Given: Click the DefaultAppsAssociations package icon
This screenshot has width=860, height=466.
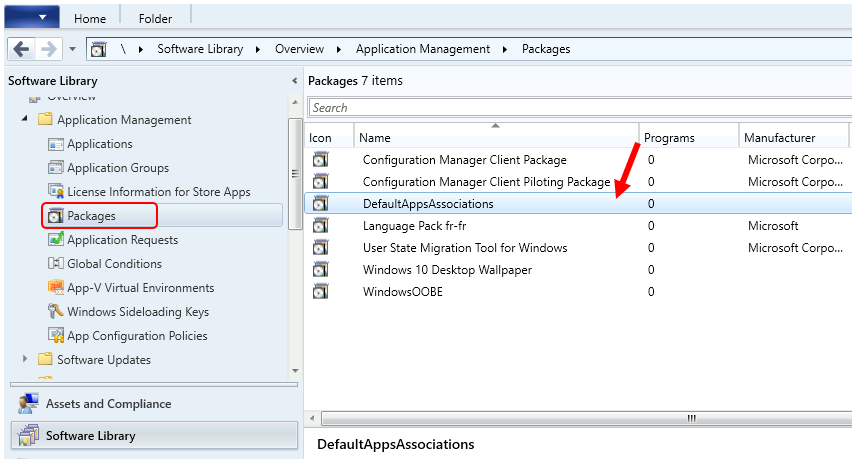Looking at the screenshot, I should point(320,203).
